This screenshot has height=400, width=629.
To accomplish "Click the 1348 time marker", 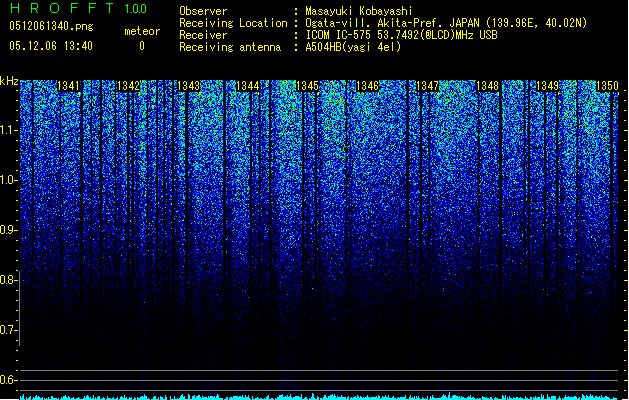I will [x=487, y=86].
